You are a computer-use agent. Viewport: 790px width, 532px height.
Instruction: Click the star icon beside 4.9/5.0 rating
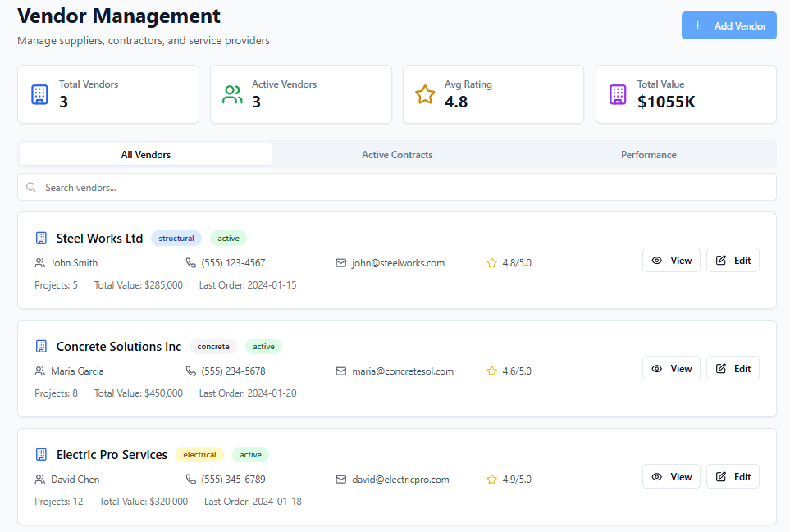491,480
